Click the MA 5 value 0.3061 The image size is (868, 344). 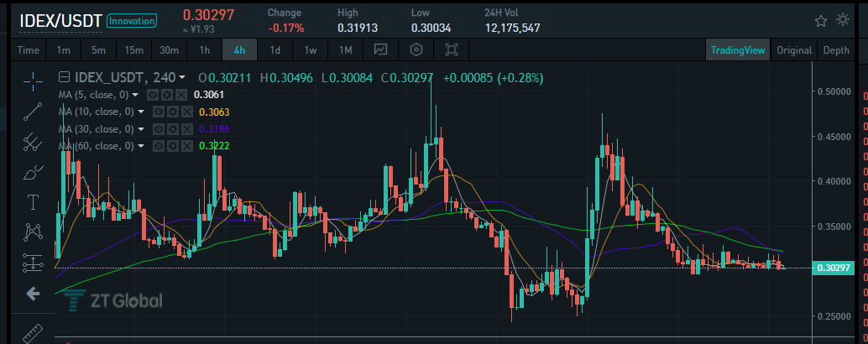208,95
